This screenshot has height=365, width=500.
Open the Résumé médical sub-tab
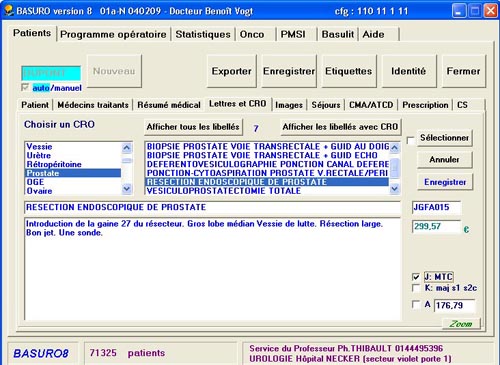click(169, 105)
